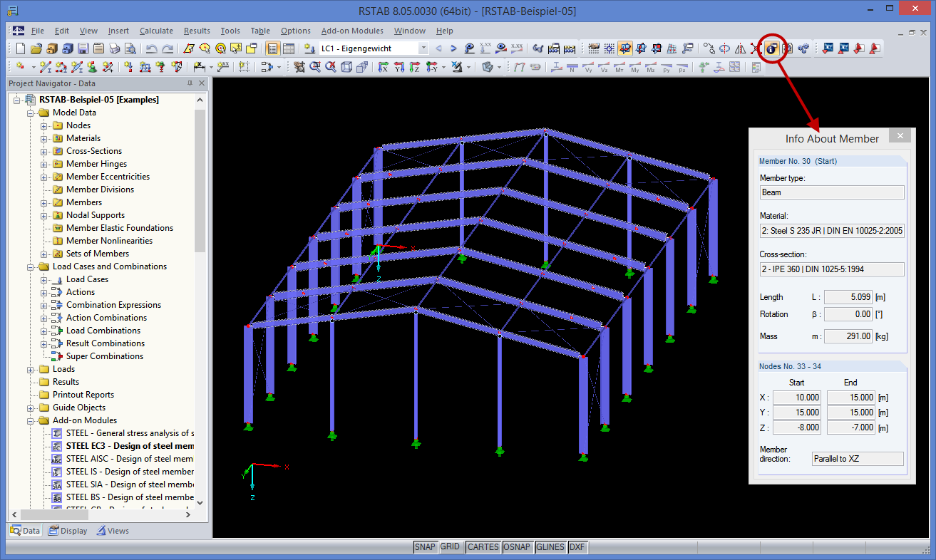Show torsional moment MT diagram icon
Viewport: 936px width, 560px height.
click(x=619, y=67)
